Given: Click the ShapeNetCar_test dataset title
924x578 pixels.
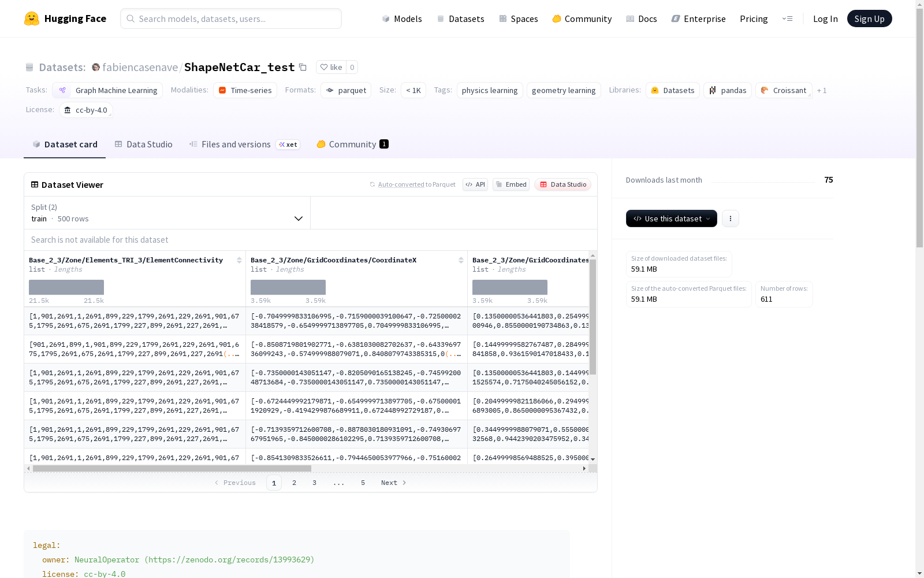Looking at the screenshot, I should pos(239,67).
